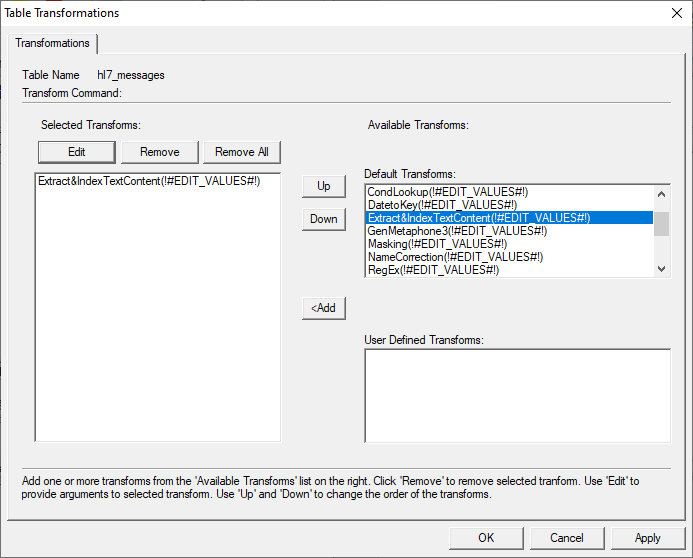Move transform Up in order

[x=323, y=187]
